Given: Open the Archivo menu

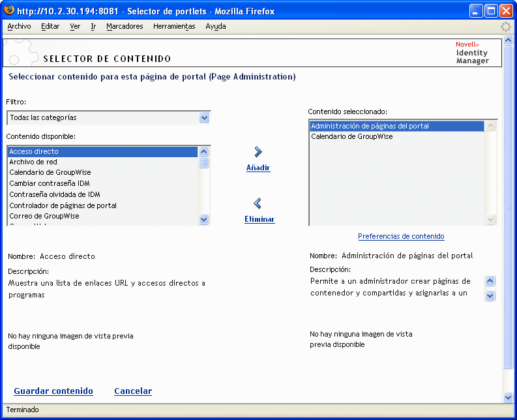Looking at the screenshot, I should pyautogui.click(x=19, y=26).
